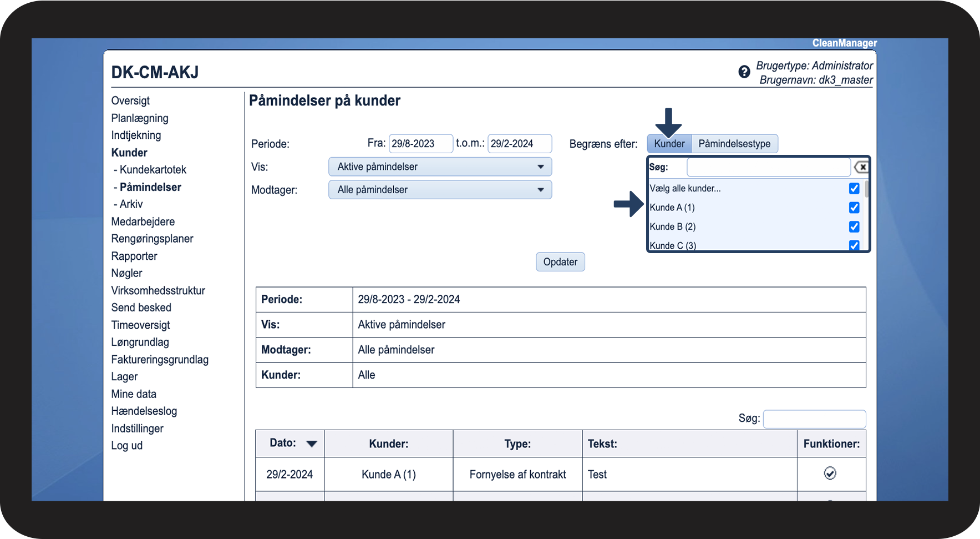This screenshot has width=980, height=539.
Task: Uncheck the Kunde A (1) checkbox
Action: 854,208
